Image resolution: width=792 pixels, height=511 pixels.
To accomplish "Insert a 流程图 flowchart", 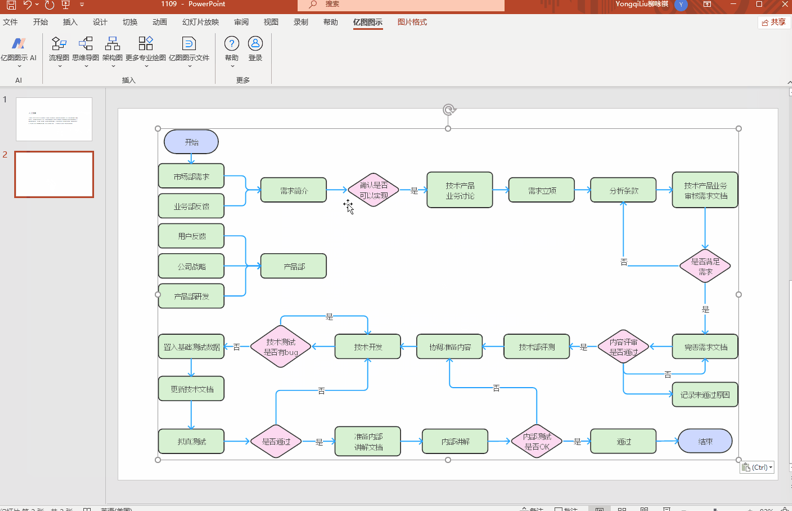I will point(59,52).
